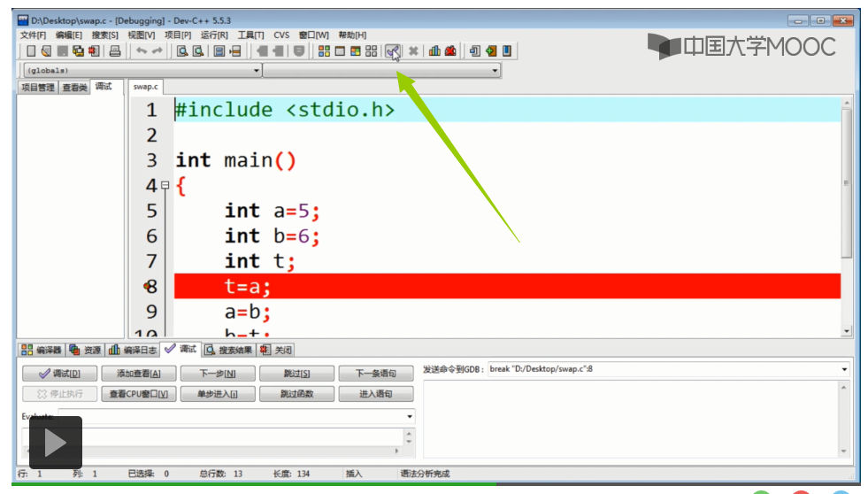
Task: Open the 帮助[H] menu
Action: point(352,35)
